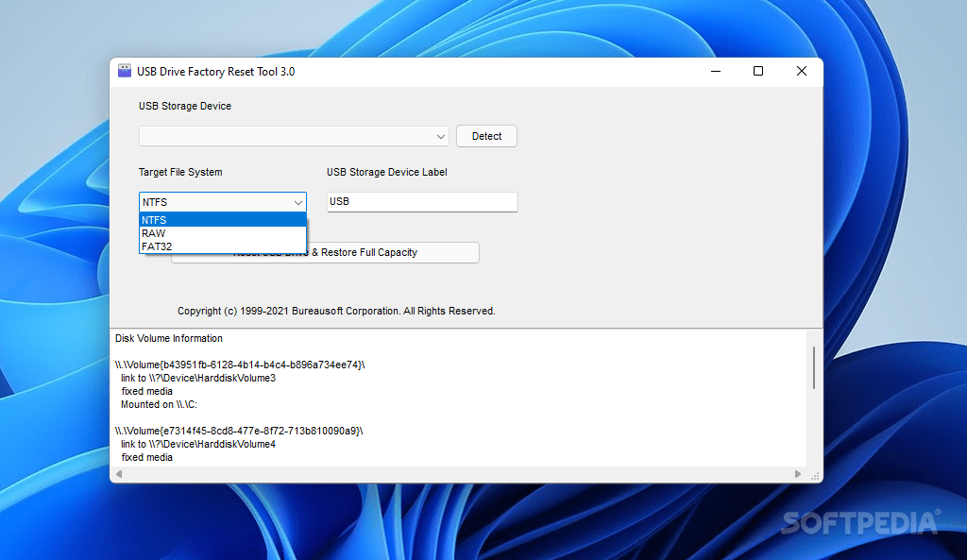This screenshot has height=560, width=967.
Task: Pick FAT32 from the file system list
Action: [x=223, y=246]
